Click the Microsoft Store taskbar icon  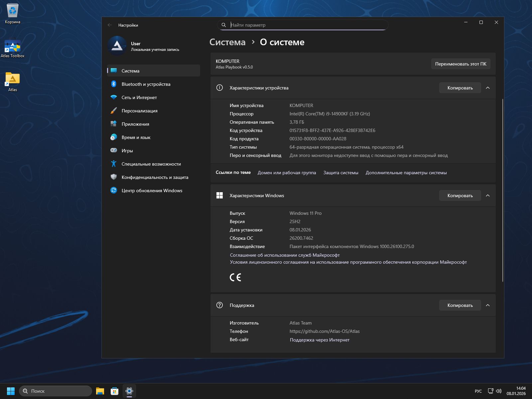(x=115, y=391)
